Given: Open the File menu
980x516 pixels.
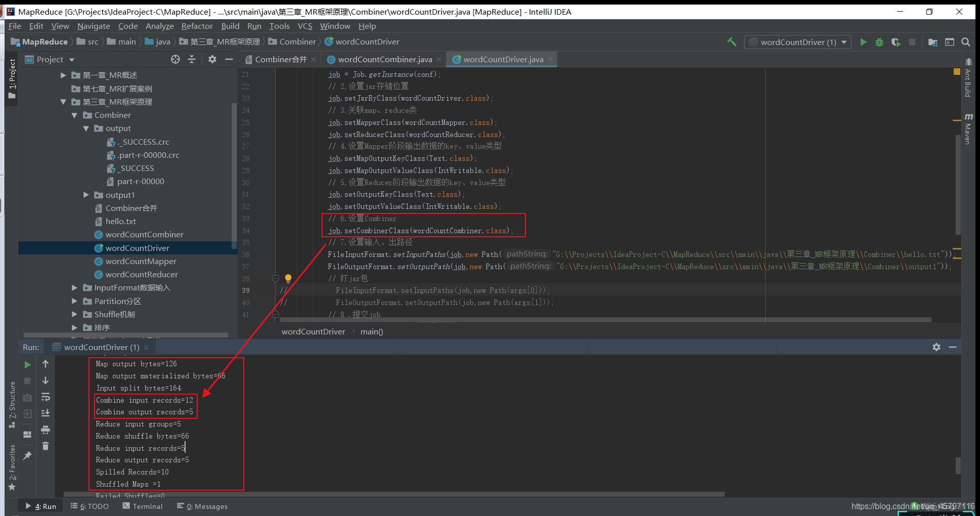Looking at the screenshot, I should point(15,26).
